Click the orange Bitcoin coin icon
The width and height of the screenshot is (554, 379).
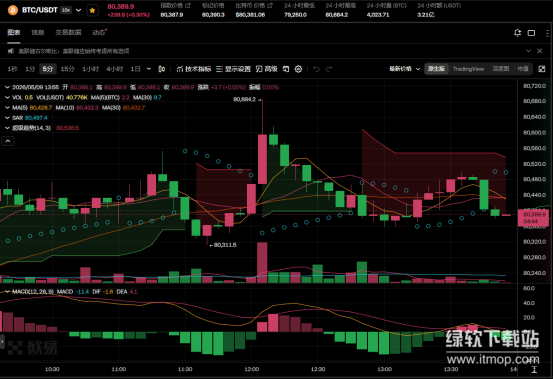coord(13,10)
